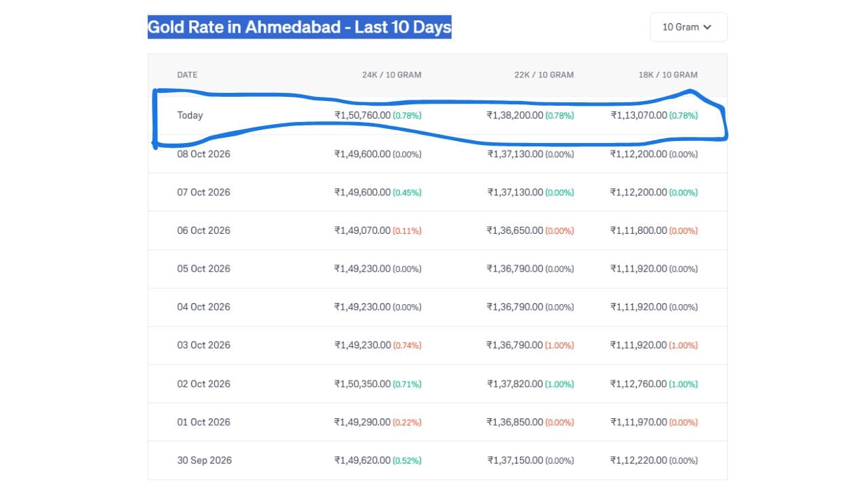868x488 pixels.
Task: Click the 22K price ₹1,36,850.00
Action: point(515,422)
